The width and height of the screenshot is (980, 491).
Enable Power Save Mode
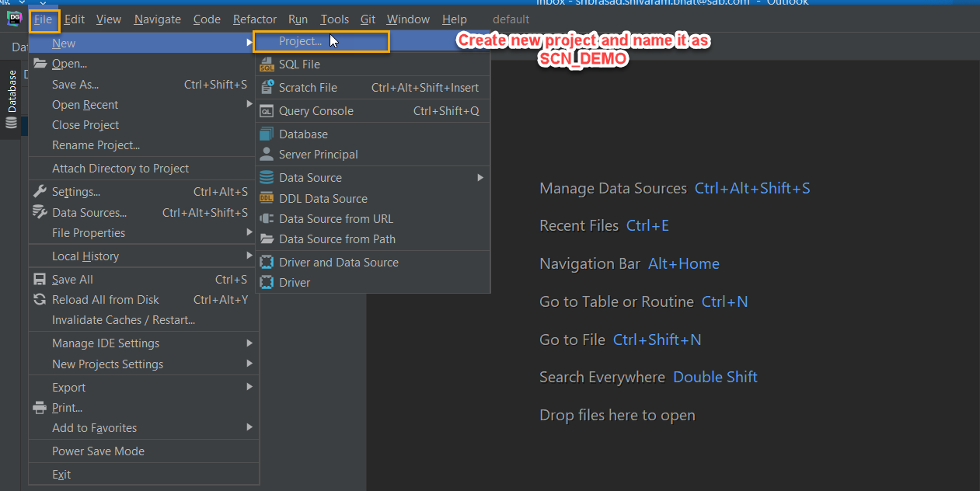(x=98, y=451)
